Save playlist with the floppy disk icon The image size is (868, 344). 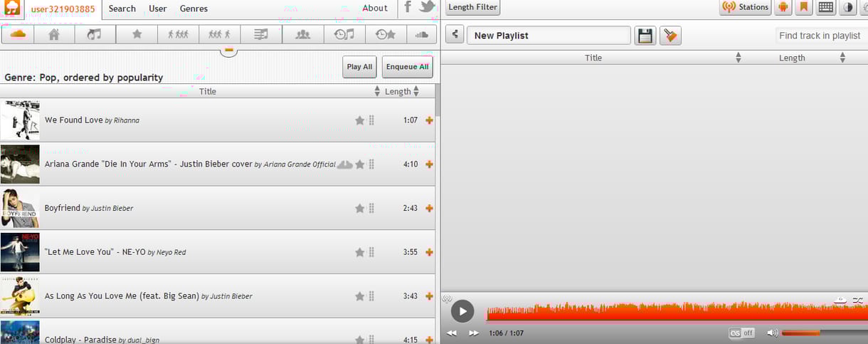click(645, 36)
